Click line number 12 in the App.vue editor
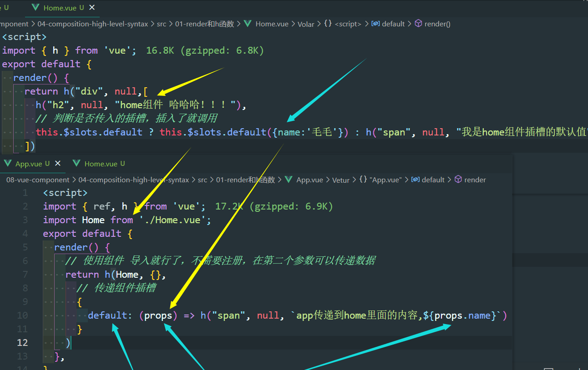The width and height of the screenshot is (588, 370). tap(22, 343)
